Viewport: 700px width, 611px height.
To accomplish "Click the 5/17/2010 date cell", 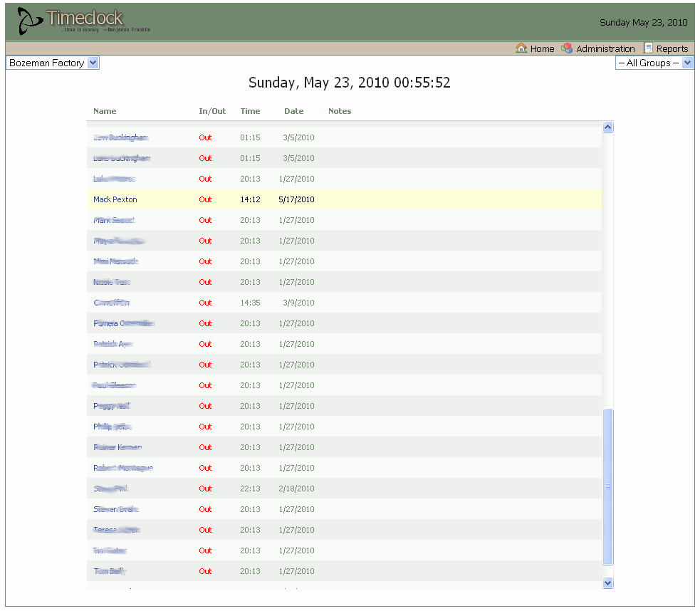I will click(x=296, y=199).
